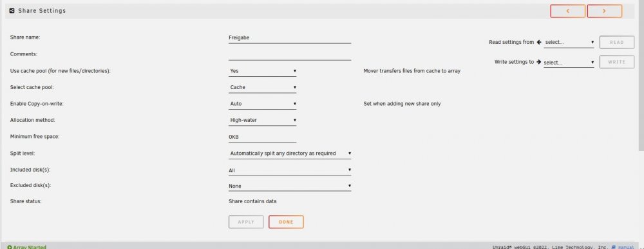Image resolution: width=644 pixels, height=249 pixels.
Task: Open the Use cache pool dropdown
Action: [x=263, y=71]
